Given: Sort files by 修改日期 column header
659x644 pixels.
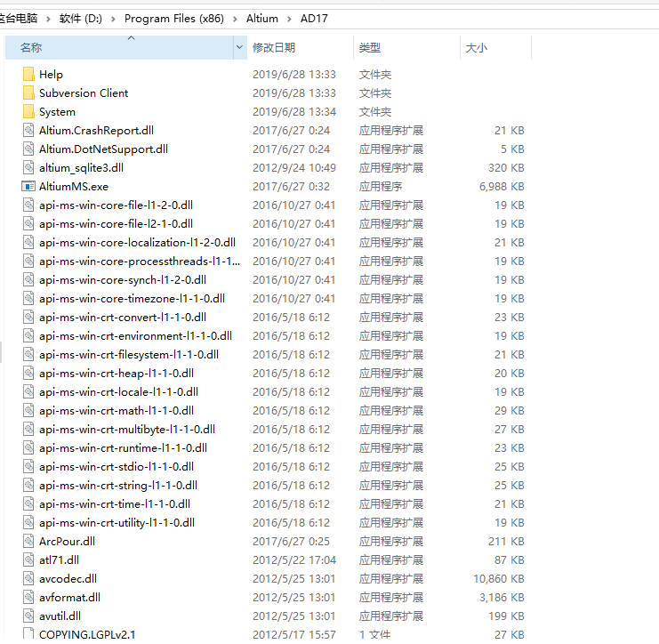Looking at the screenshot, I should pos(300,47).
